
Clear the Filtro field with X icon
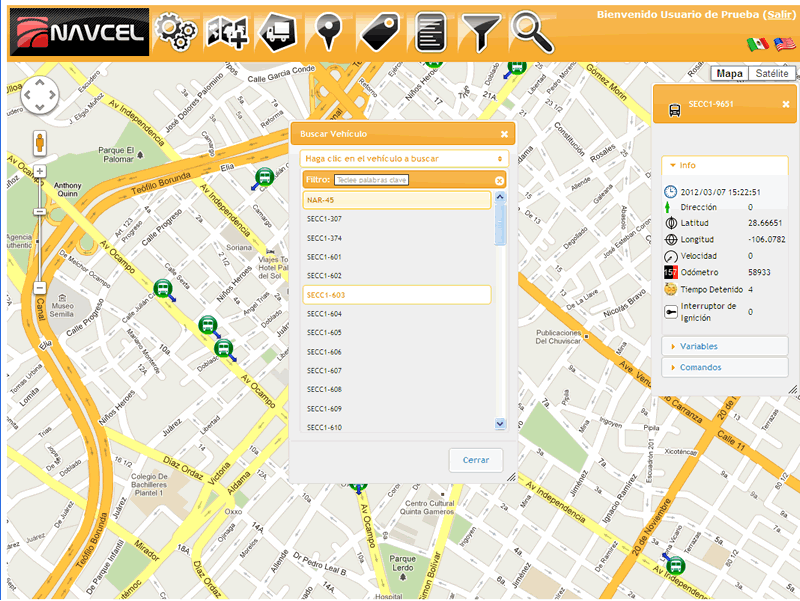coord(499,181)
